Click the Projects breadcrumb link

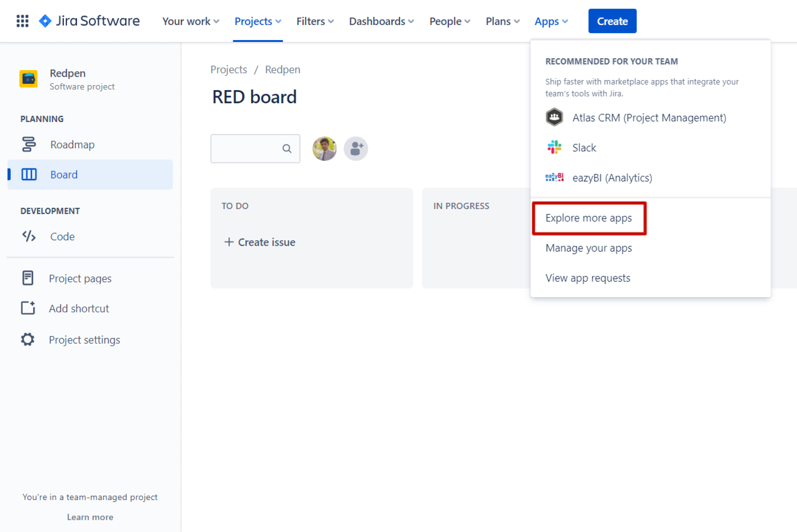pyautogui.click(x=228, y=69)
